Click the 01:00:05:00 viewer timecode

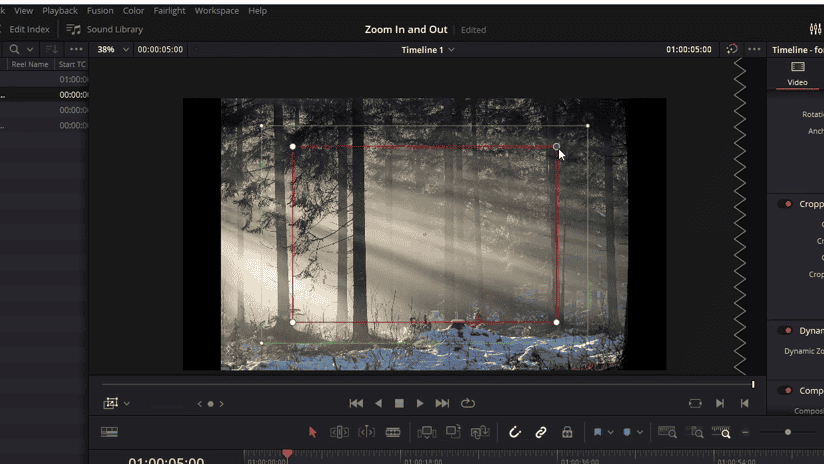pyautogui.click(x=688, y=49)
